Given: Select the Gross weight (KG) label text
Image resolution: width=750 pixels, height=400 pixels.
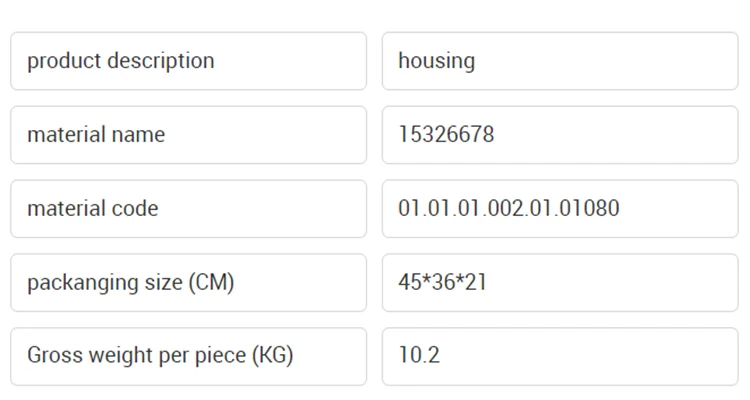Looking at the screenshot, I should [x=160, y=356].
